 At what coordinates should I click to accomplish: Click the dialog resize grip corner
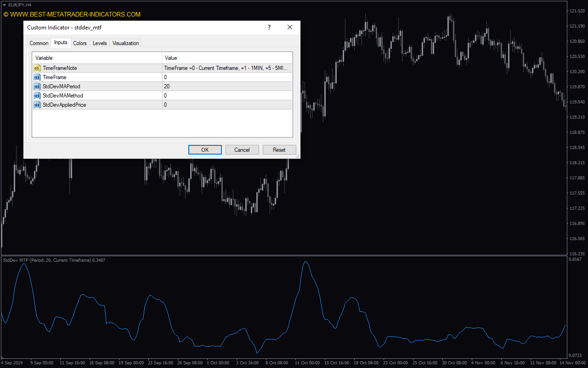298,156
